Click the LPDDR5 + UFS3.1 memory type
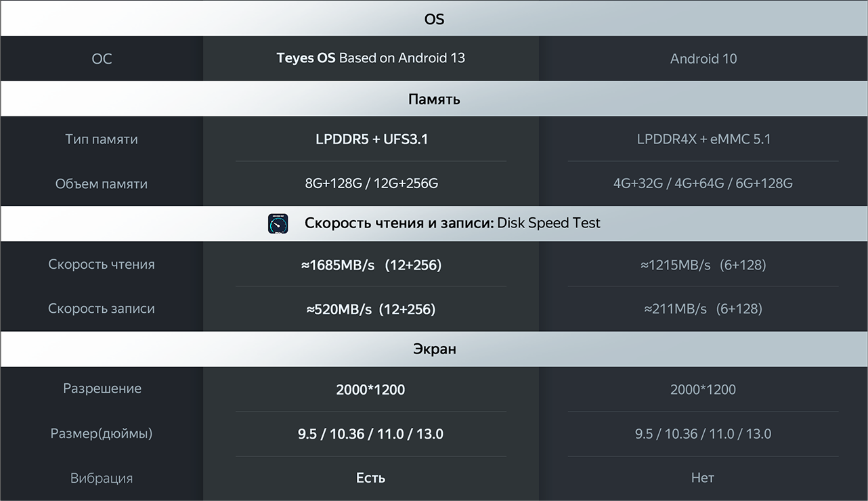This screenshot has height=501, width=868. coord(372,139)
